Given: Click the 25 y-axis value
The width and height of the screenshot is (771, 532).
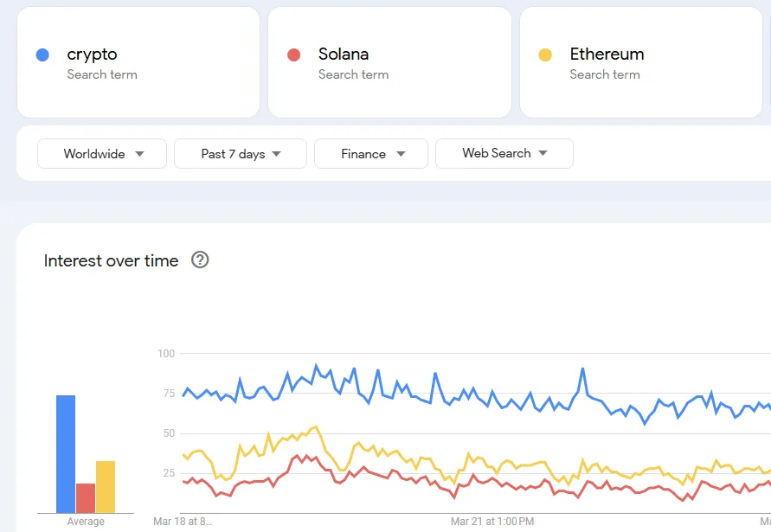Looking at the screenshot, I should click(169, 473).
